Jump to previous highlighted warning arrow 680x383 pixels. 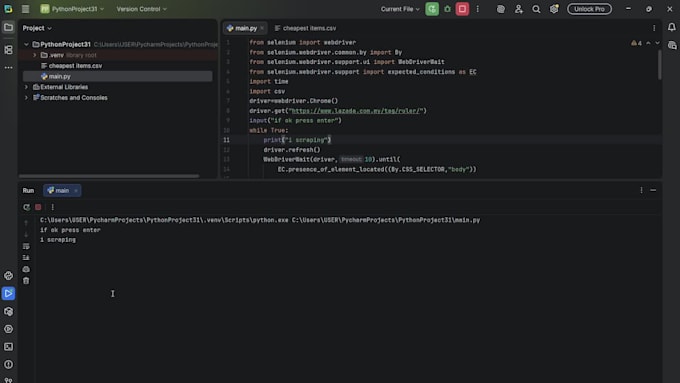[x=648, y=43]
